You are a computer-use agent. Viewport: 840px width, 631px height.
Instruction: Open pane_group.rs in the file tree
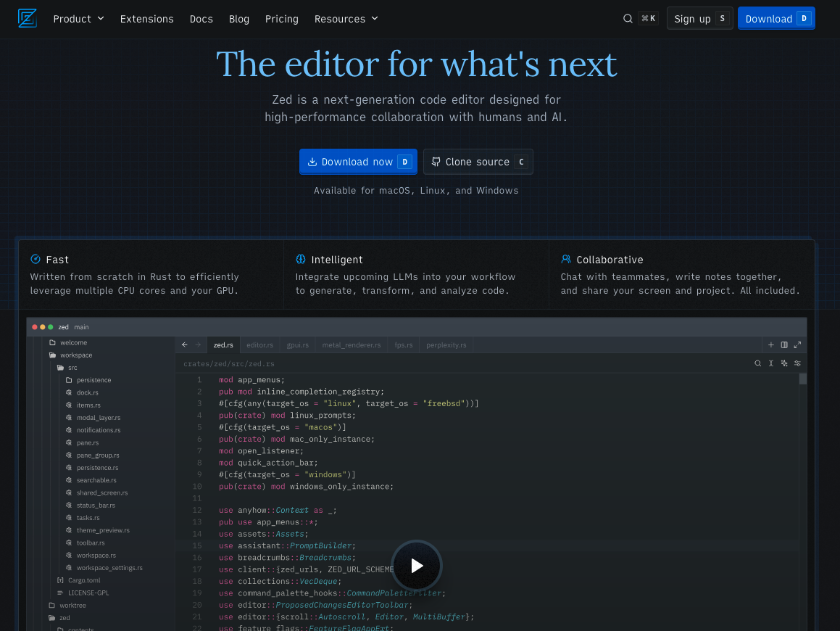[98, 455]
